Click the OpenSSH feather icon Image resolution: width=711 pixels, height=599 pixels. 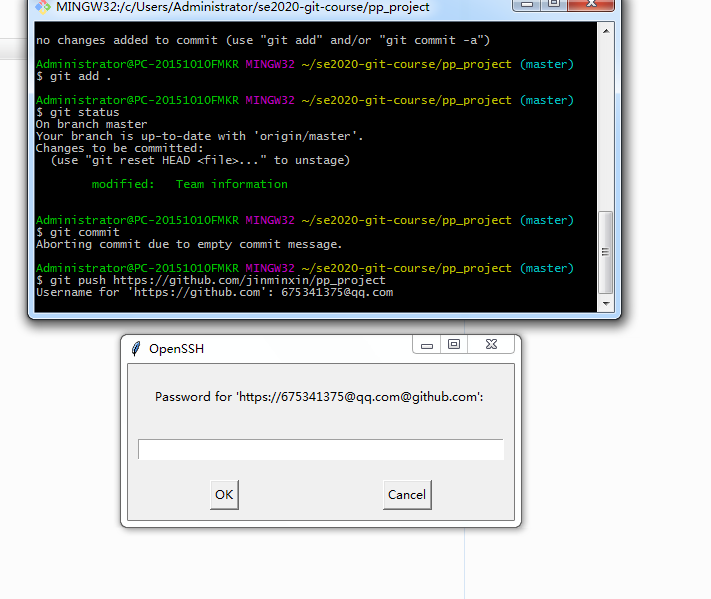pos(136,349)
